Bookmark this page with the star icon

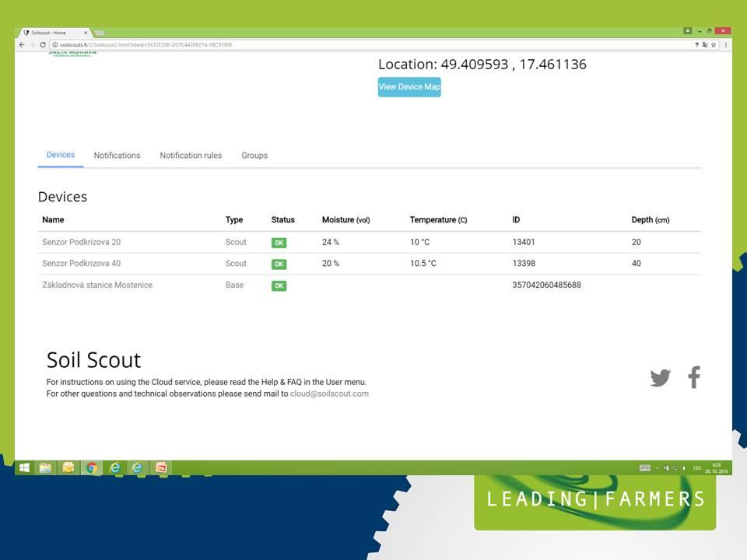pyautogui.click(x=714, y=45)
